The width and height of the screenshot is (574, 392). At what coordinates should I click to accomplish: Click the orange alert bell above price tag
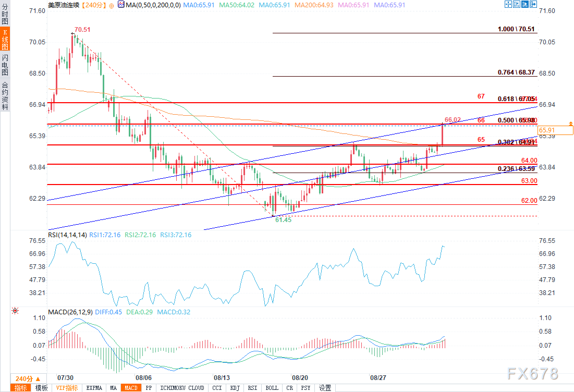click(570, 124)
